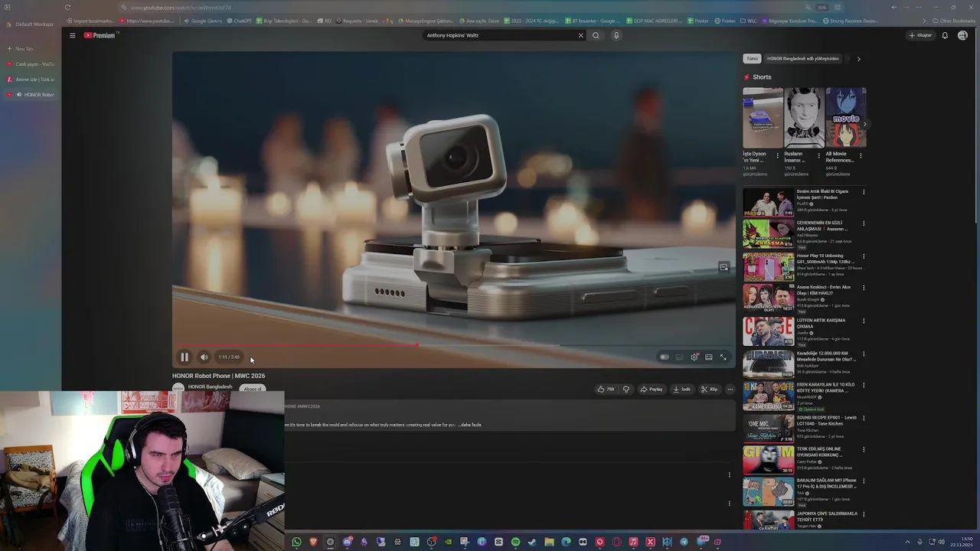This screenshot has height=551, width=980.
Task: Open the player settings gear
Action: 694,357
